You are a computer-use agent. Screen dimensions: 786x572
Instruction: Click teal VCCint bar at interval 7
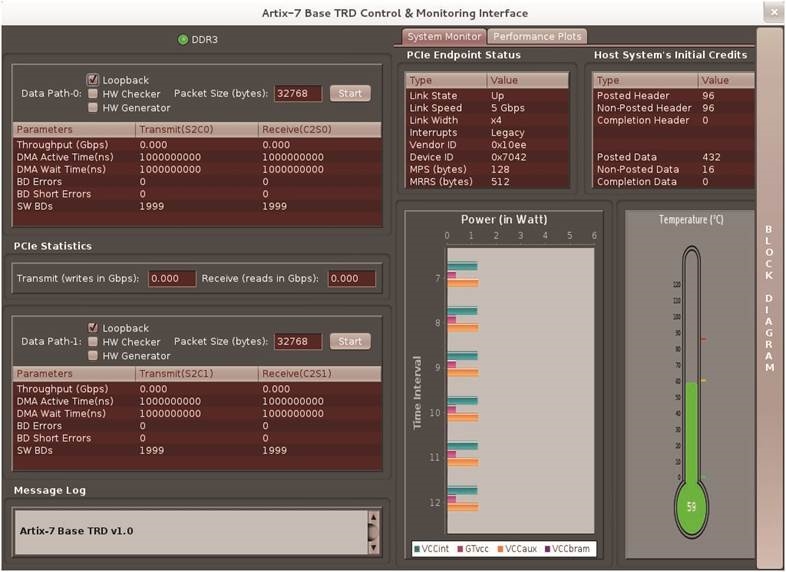(462, 266)
